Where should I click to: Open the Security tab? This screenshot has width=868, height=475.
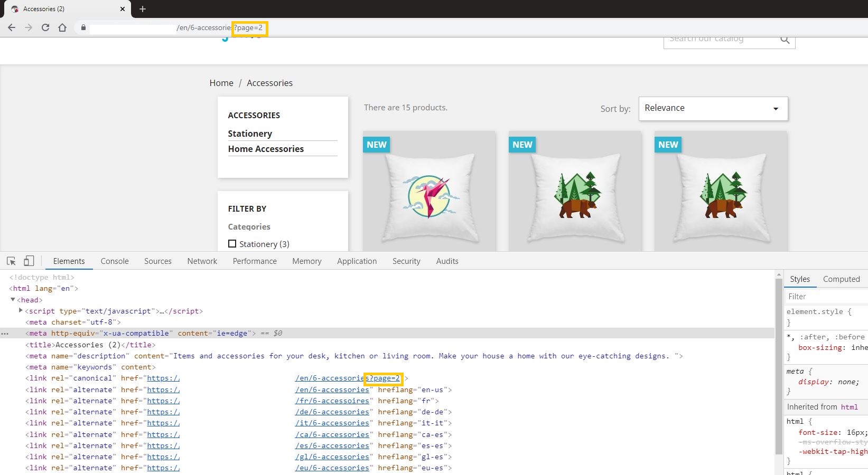406,261
